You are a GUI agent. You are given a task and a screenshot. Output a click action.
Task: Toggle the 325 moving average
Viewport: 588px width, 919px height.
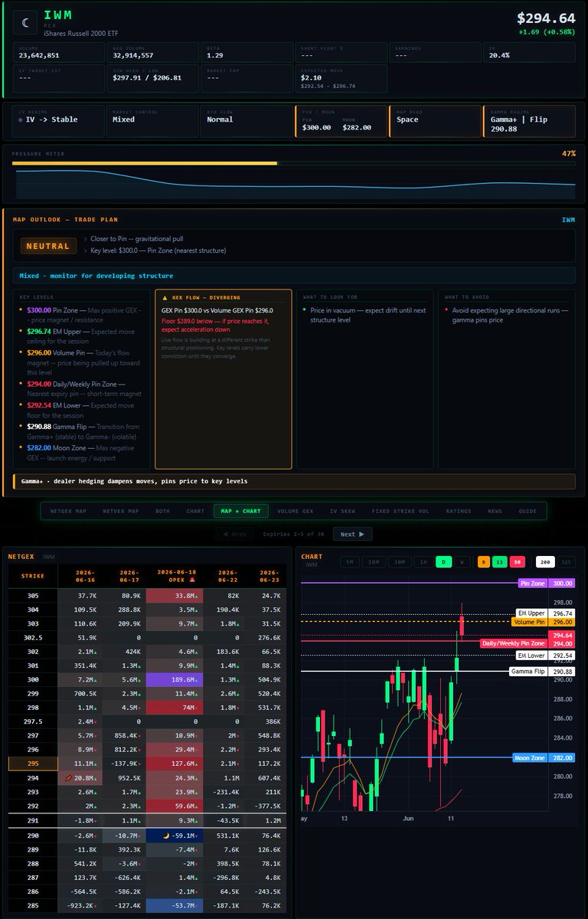pyautogui.click(x=566, y=561)
